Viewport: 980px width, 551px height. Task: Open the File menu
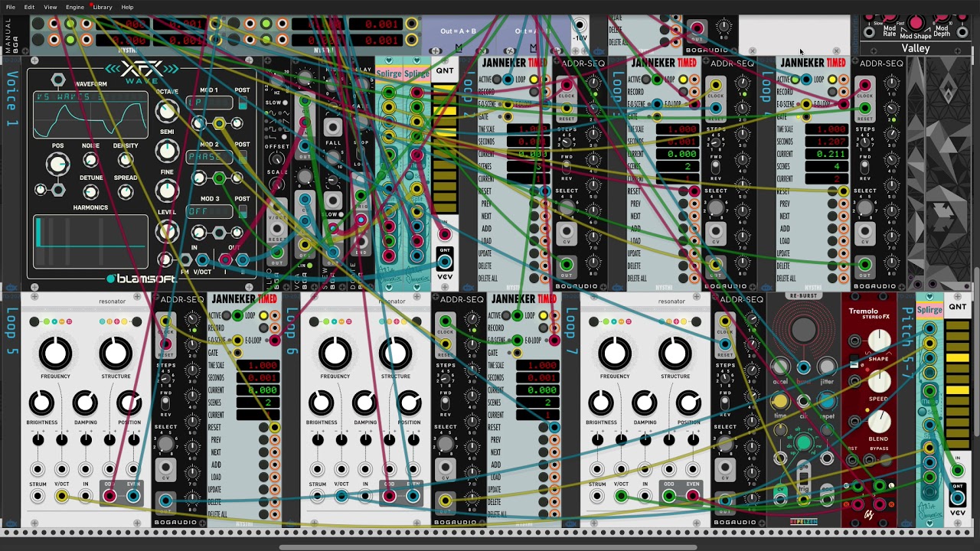[x=11, y=7]
